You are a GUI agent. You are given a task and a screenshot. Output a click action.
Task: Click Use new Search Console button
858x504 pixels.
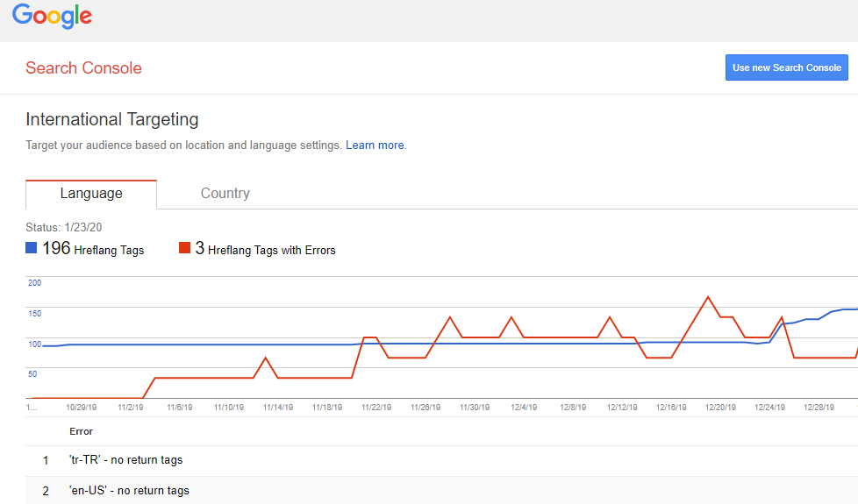786,67
